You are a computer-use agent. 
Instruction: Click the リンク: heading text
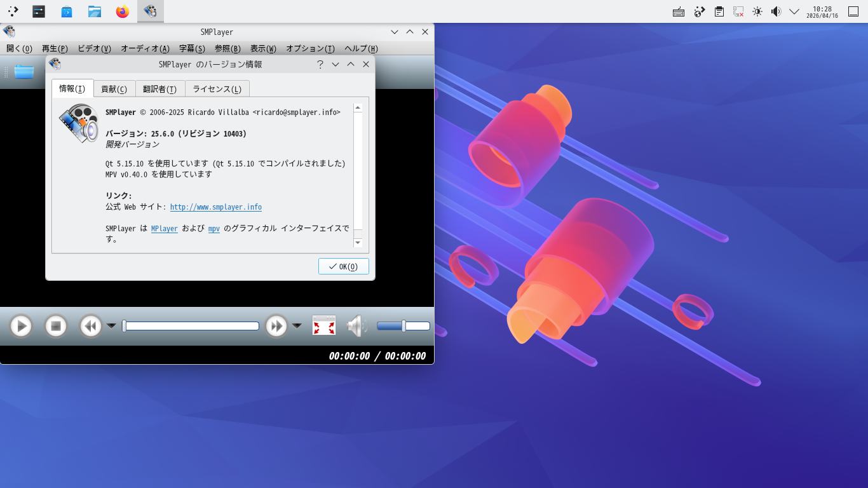tap(119, 196)
